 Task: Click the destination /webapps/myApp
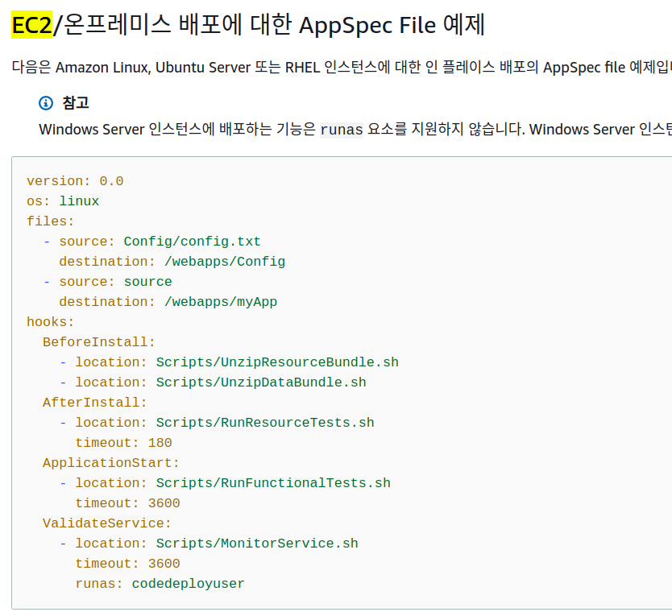click(x=221, y=302)
